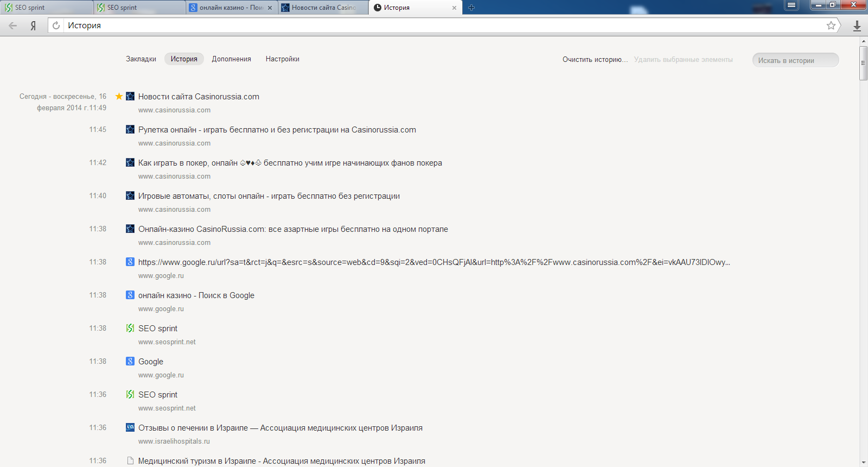868x467 pixels.
Task: Open 'Игровые автоматы, слоты онлайн' history entry
Action: (x=269, y=196)
